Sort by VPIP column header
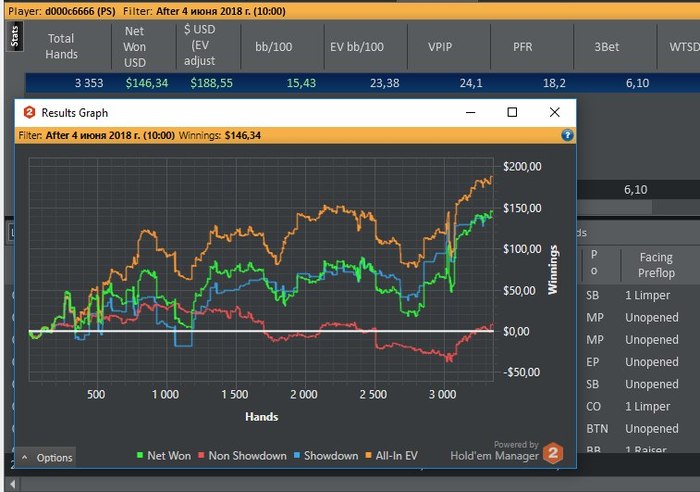The height and width of the screenshot is (492, 700). tap(440, 47)
